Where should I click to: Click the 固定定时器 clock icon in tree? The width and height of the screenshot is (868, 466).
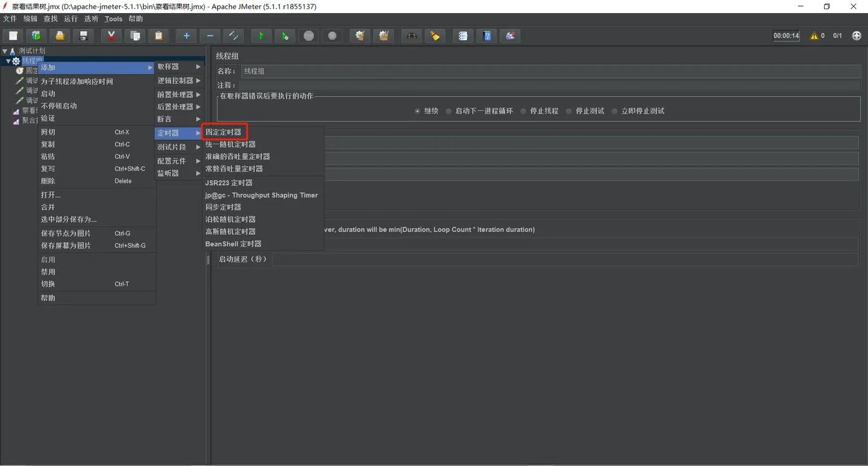tap(20, 71)
